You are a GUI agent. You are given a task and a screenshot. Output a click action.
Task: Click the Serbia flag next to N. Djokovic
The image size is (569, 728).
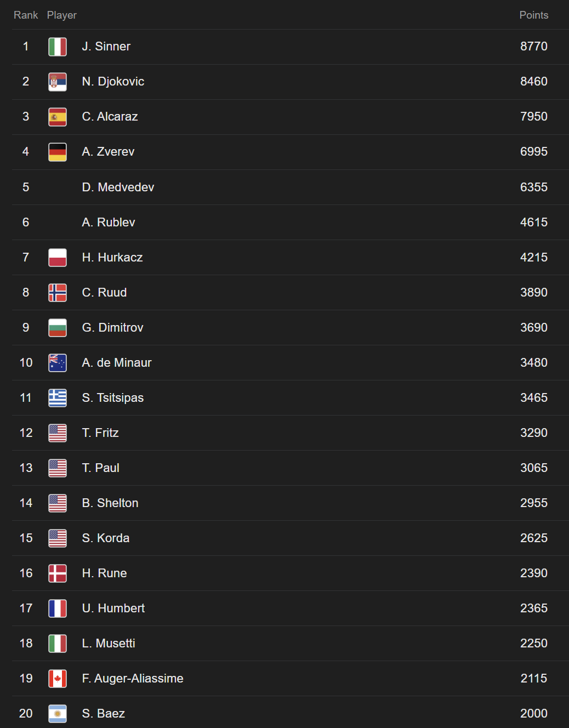pos(58,82)
